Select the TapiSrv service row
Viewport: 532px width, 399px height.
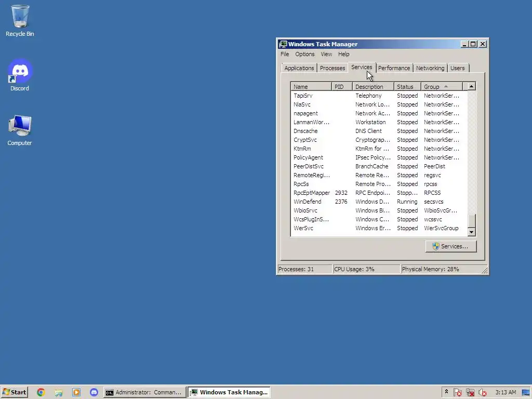(379, 96)
